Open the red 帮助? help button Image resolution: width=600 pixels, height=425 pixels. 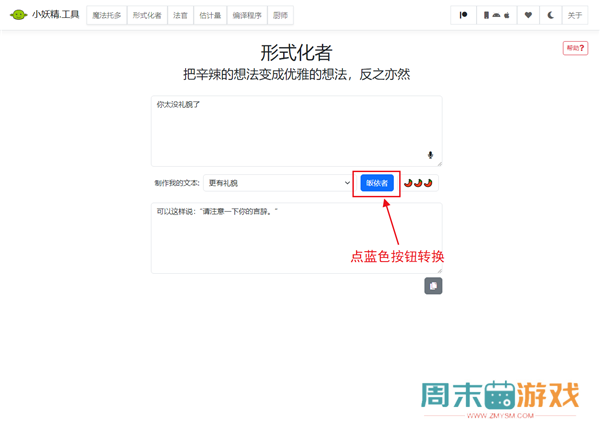pos(575,48)
